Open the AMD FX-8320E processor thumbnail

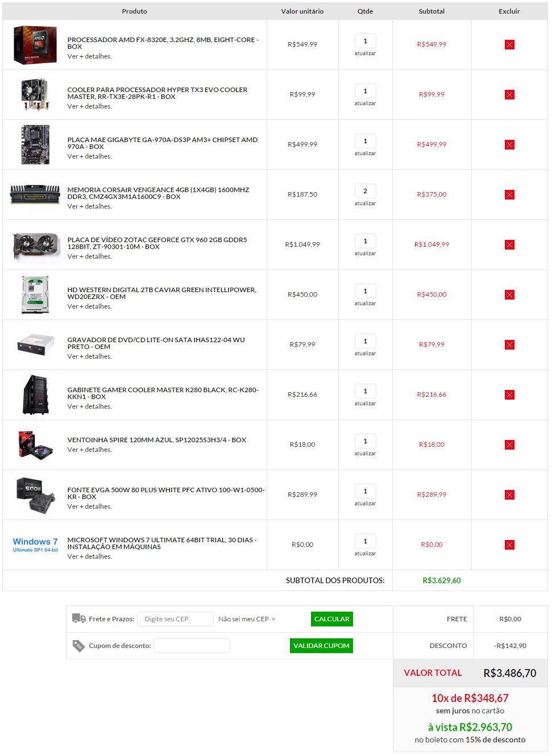35,45
